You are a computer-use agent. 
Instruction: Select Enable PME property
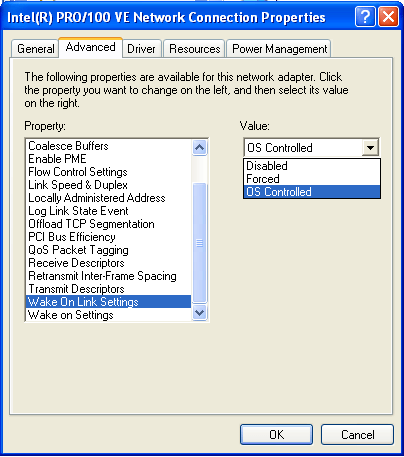(x=108, y=159)
